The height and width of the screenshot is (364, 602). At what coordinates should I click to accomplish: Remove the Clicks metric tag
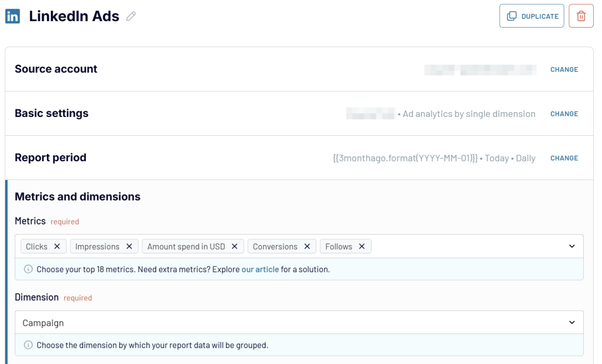pos(57,246)
